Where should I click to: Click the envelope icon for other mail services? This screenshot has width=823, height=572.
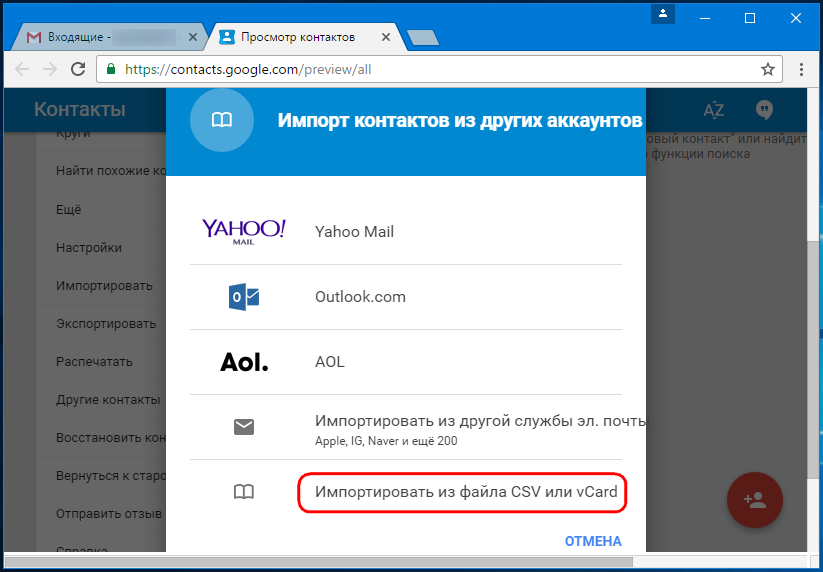pos(244,427)
